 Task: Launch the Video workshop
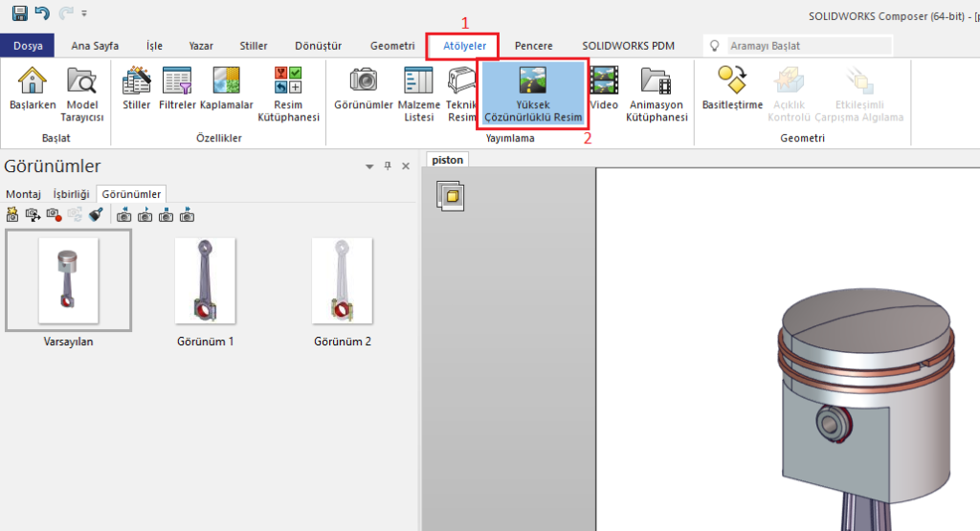[604, 94]
